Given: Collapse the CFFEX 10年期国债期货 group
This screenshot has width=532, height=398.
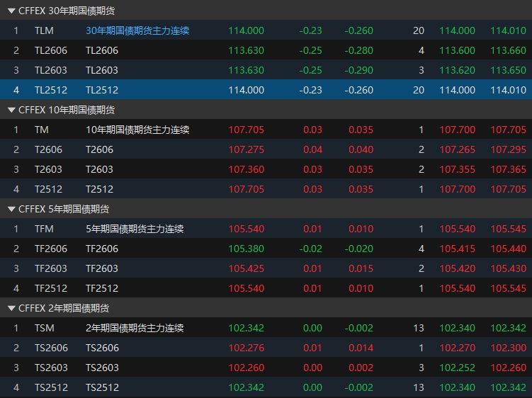Looking at the screenshot, I should 11,110.
